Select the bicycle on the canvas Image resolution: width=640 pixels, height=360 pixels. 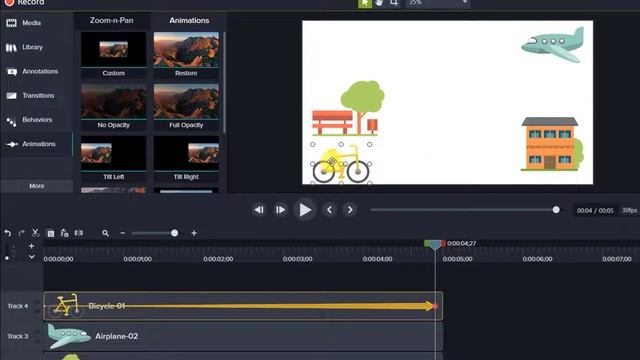pyautogui.click(x=341, y=164)
